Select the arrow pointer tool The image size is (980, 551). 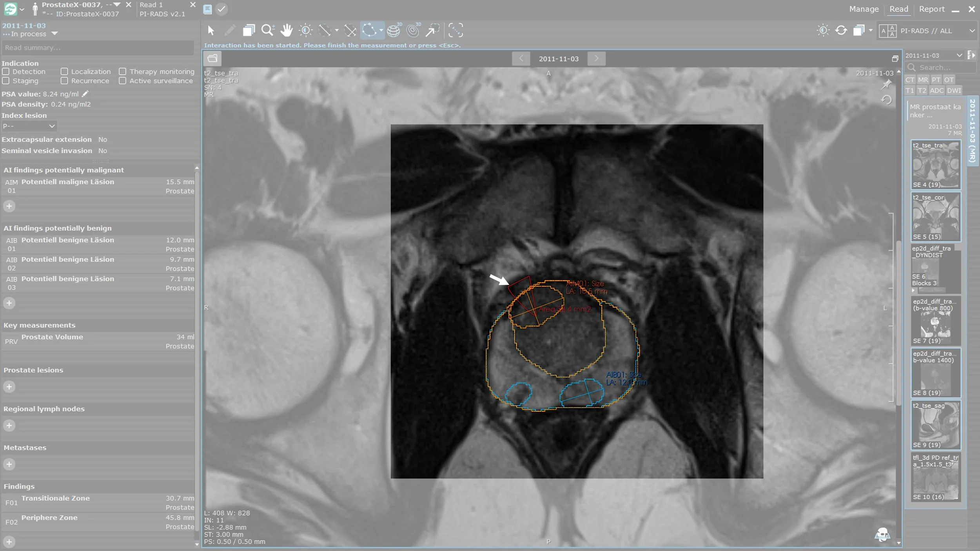[x=211, y=31]
